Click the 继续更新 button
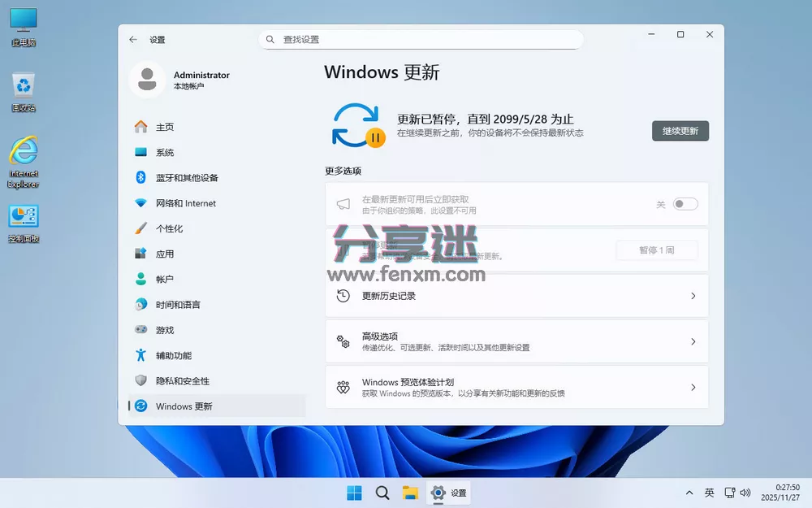The image size is (812, 508). 680,131
